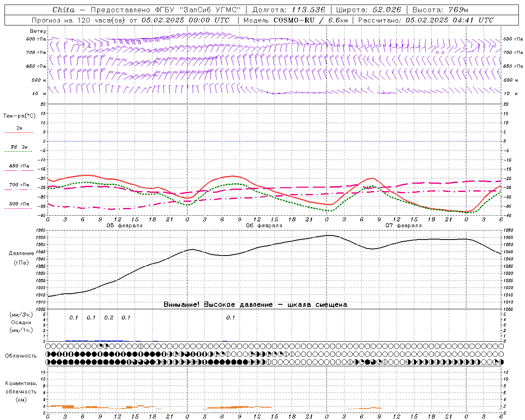This screenshot has height=420, width=525.
Task: Click the "Облачность" cloud cover label
Action: coord(21,356)
